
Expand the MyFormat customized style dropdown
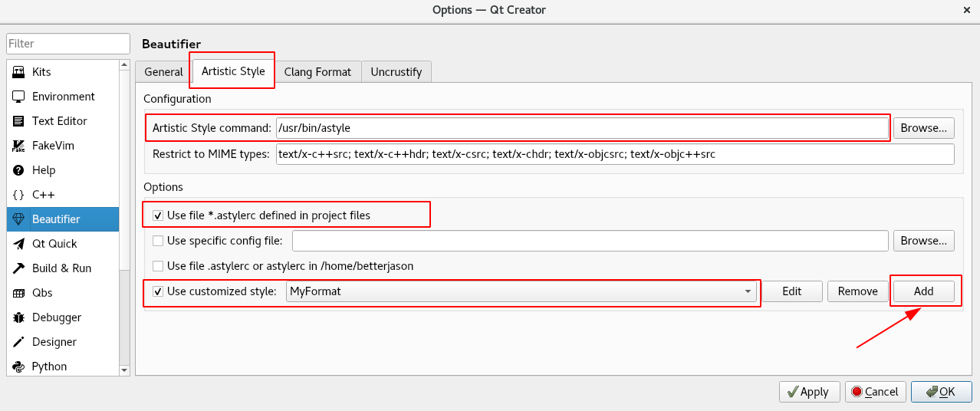tap(521, 291)
